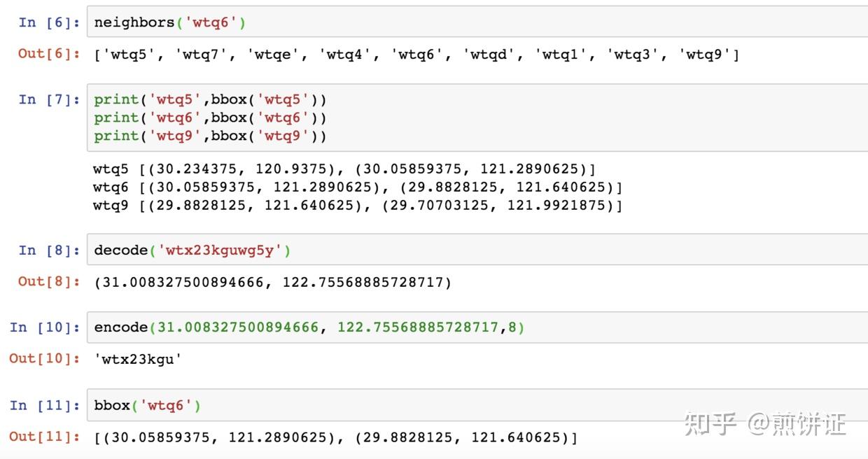
Task: Click the Out[6] output prompt
Action: (49, 54)
